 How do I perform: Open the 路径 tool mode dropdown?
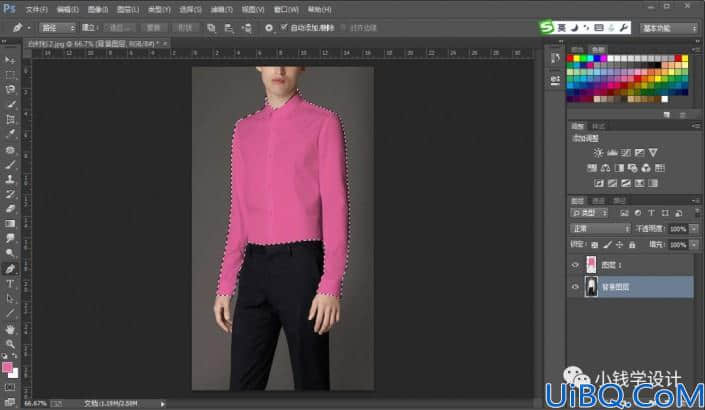tap(58, 28)
